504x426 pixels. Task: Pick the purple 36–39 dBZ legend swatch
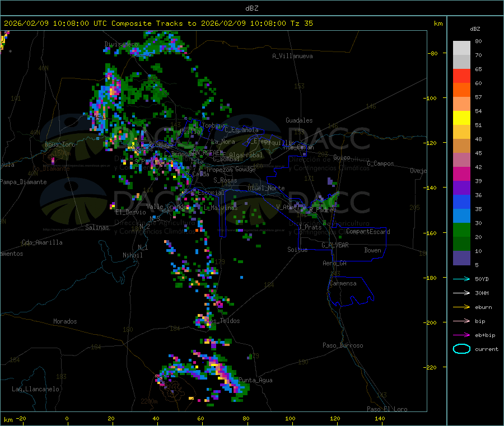tap(461, 188)
